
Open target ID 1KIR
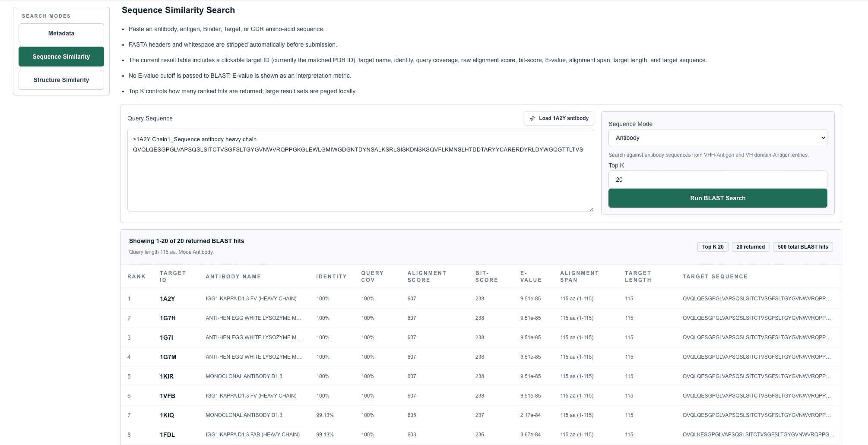coord(167,376)
